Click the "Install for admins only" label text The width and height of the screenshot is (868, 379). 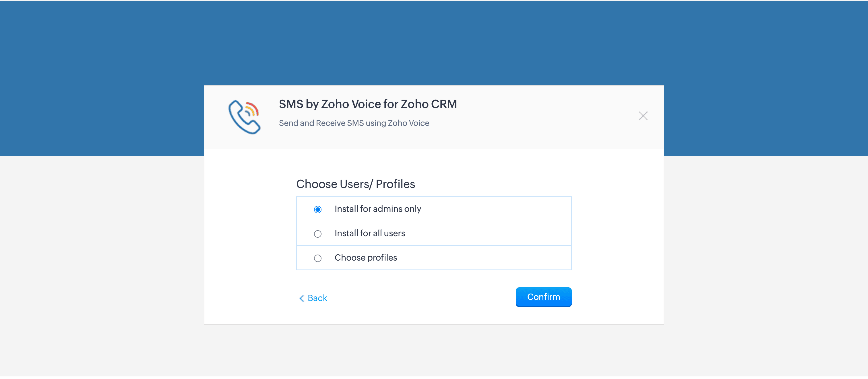point(377,209)
